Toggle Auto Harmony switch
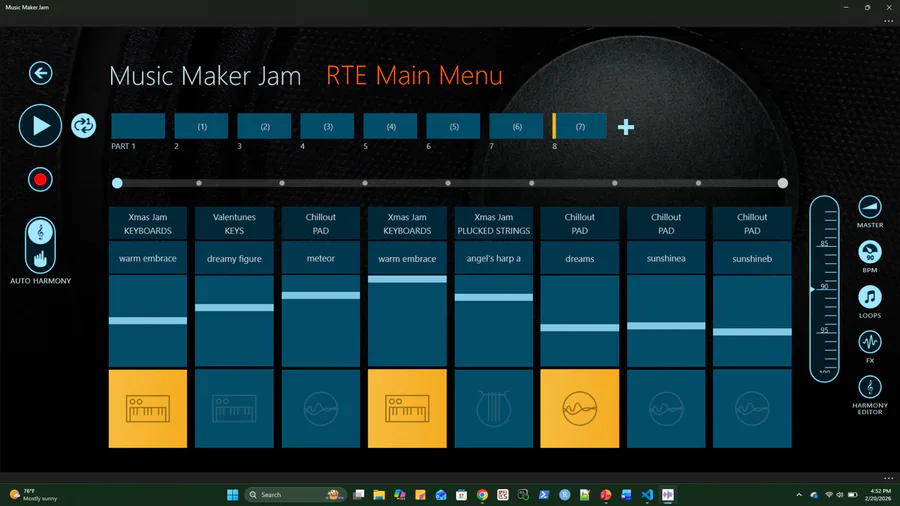The image size is (900, 506). click(40, 245)
